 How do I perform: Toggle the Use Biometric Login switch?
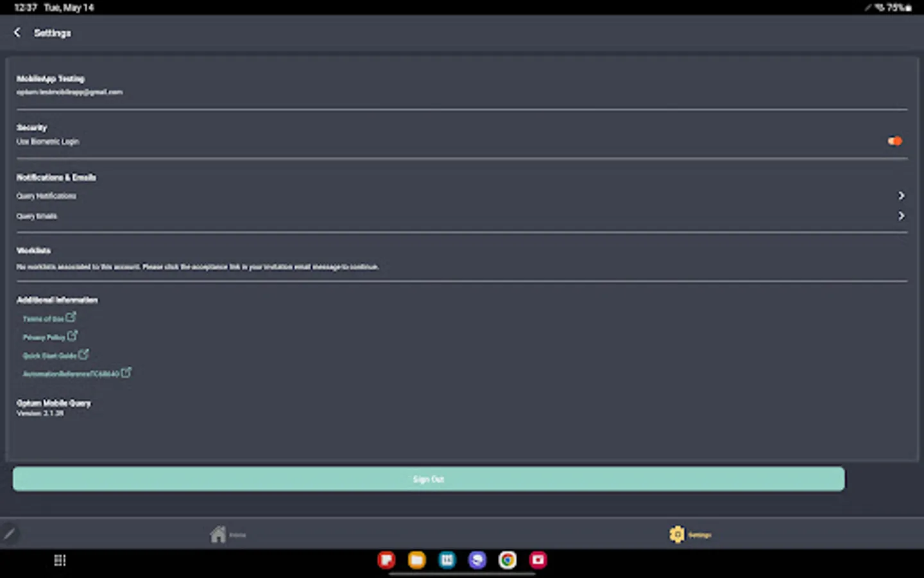click(894, 141)
